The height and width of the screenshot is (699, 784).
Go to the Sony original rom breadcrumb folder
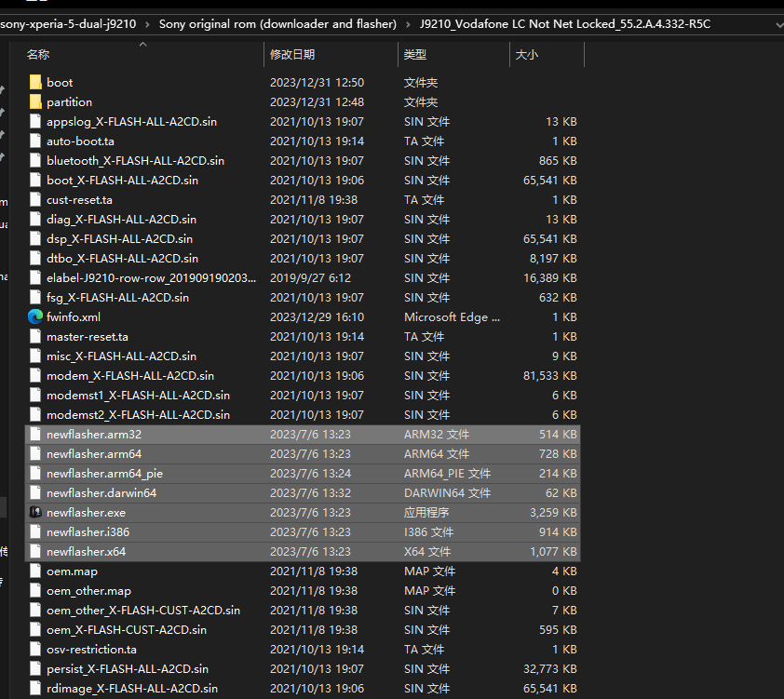point(277,23)
